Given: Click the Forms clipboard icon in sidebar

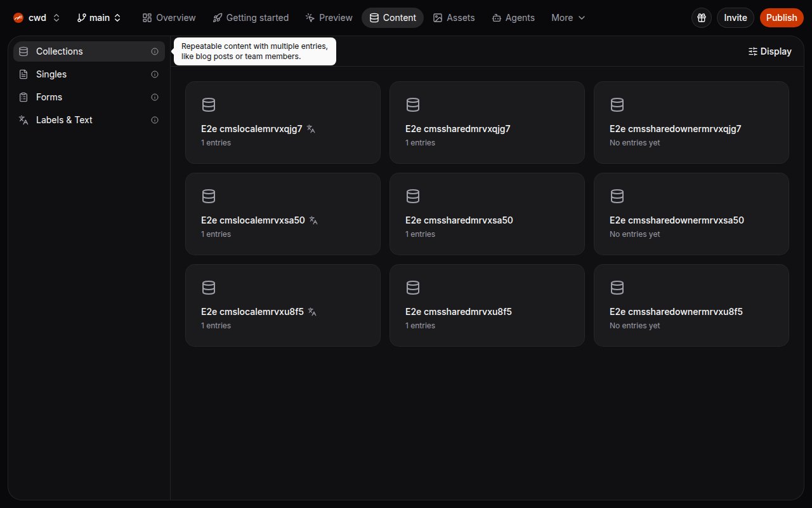Looking at the screenshot, I should pos(23,97).
